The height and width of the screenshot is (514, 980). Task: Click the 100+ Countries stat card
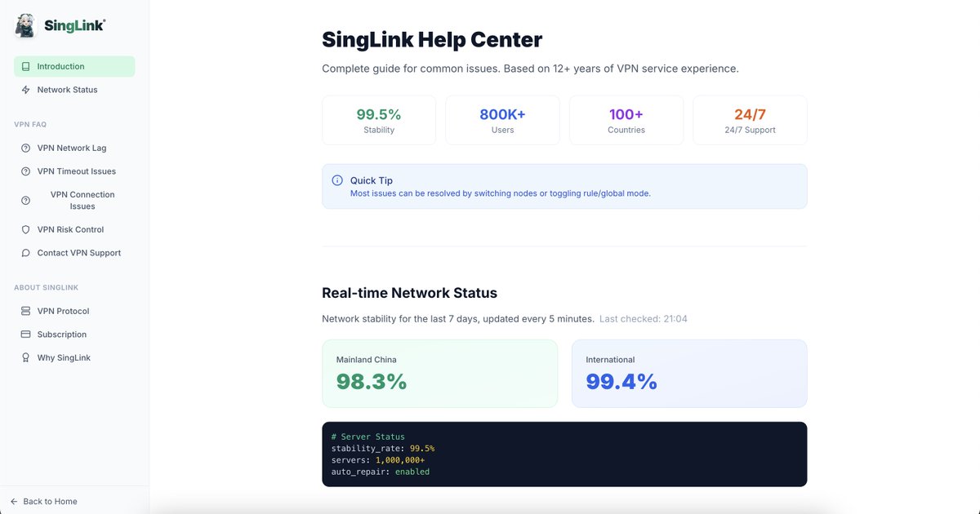click(626, 121)
